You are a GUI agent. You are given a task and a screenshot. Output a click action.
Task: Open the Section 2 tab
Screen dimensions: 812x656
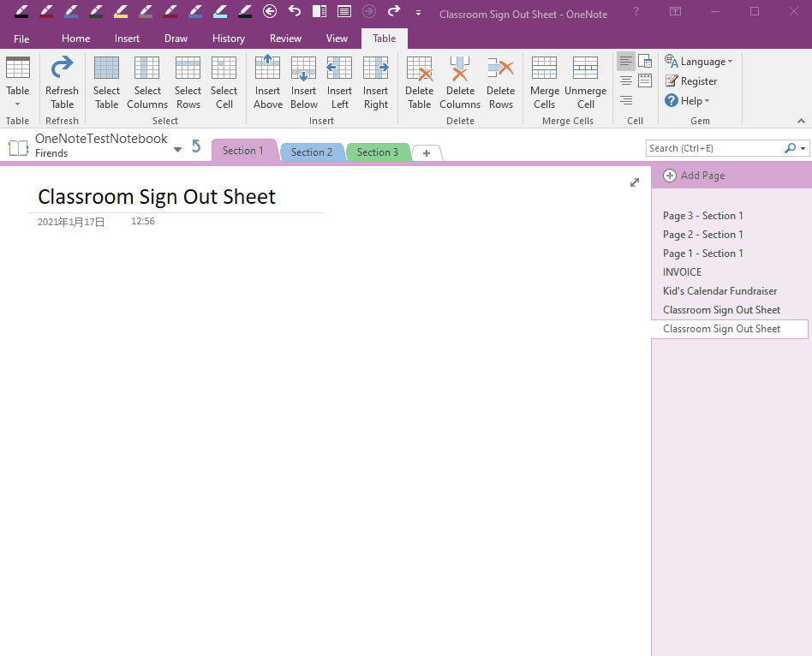pos(311,152)
